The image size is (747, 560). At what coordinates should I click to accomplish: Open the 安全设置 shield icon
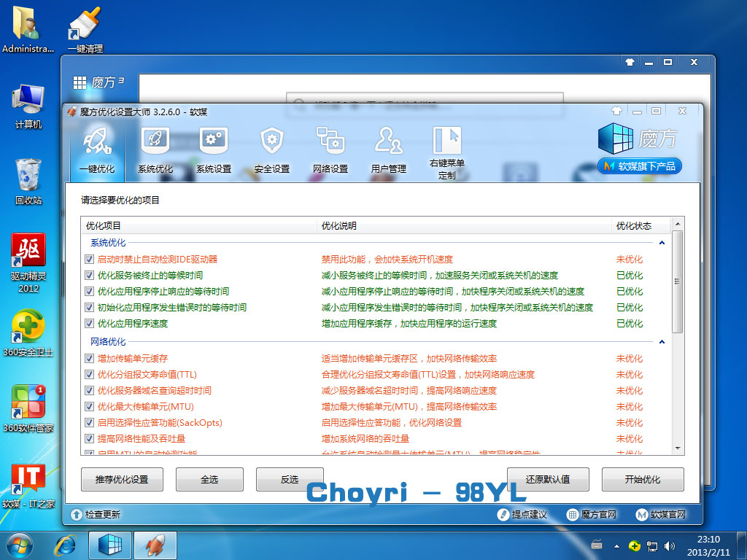(x=271, y=140)
